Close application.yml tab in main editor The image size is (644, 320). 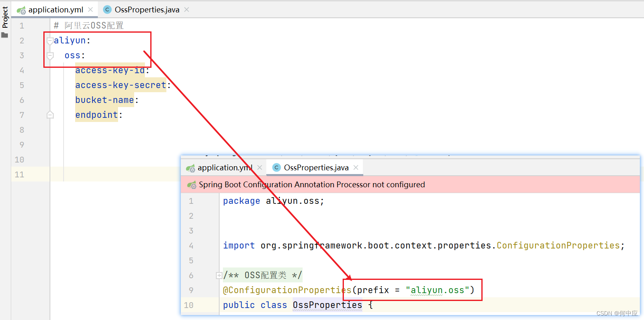pyautogui.click(x=90, y=10)
